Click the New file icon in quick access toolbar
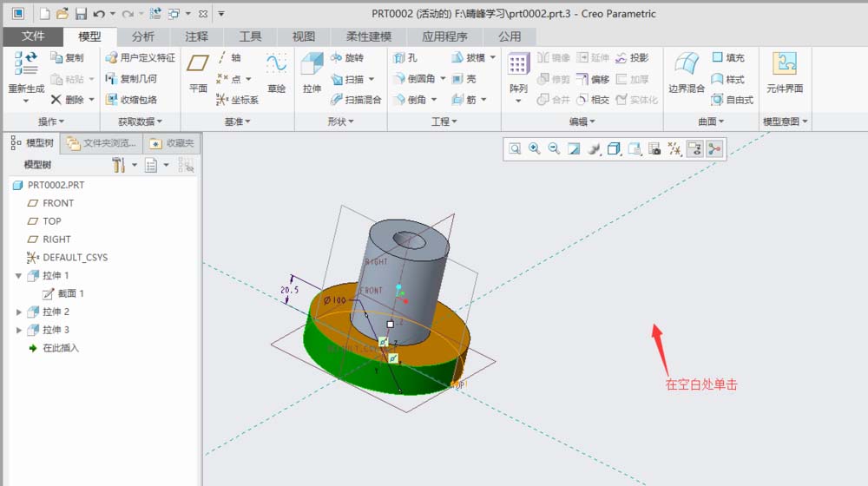Viewport: 868px width, 486px height. click(45, 13)
